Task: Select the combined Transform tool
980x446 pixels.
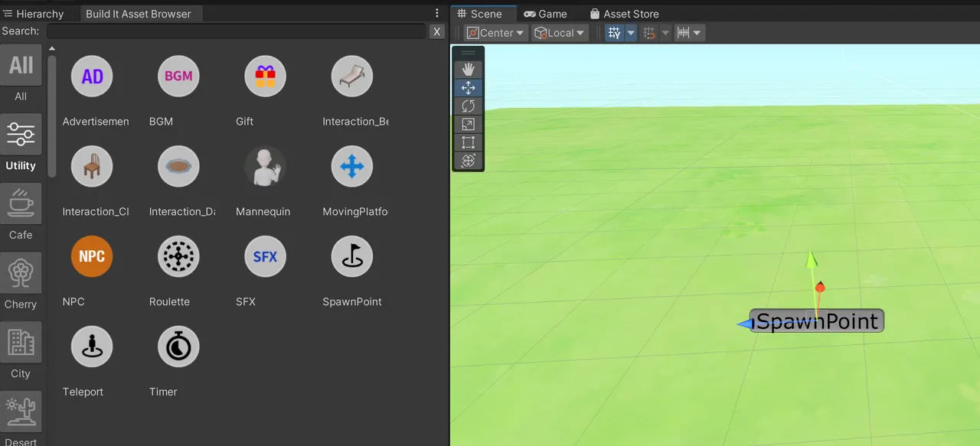Action: point(468,161)
